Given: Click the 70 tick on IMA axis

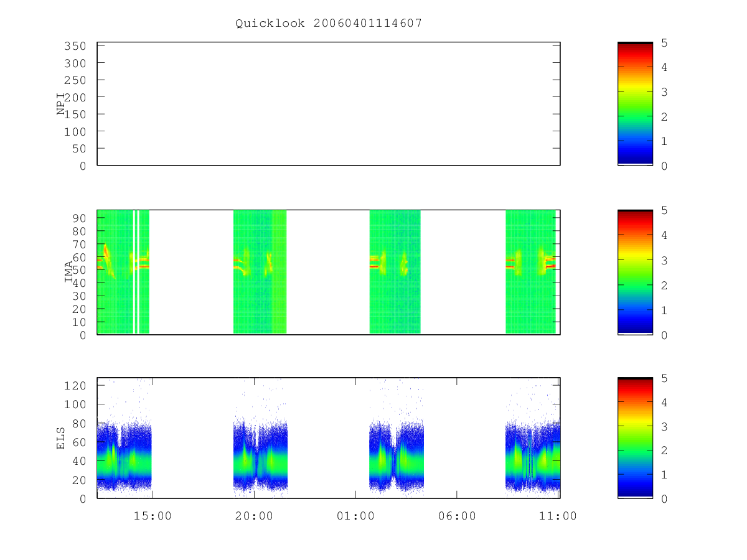Looking at the screenshot, I should pyautogui.click(x=79, y=244).
